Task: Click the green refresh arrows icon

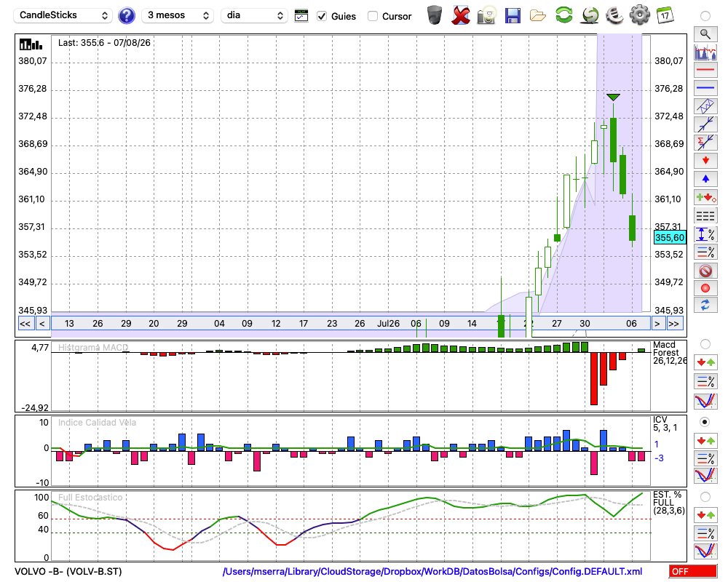Action: click(x=563, y=15)
